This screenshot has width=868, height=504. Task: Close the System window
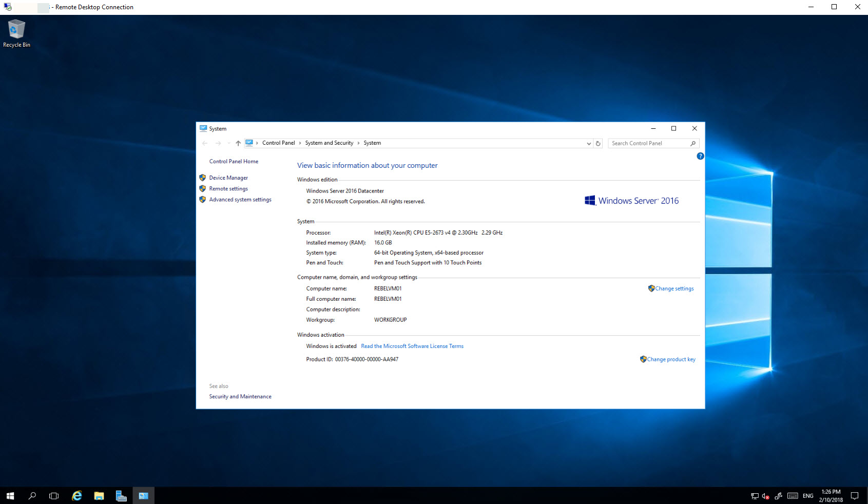tap(695, 128)
